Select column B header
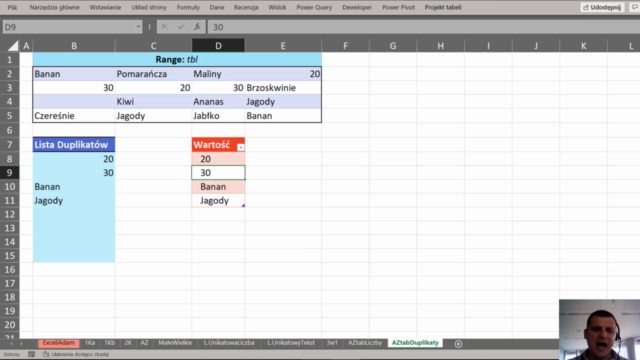The width and height of the screenshot is (640, 360). [74, 46]
